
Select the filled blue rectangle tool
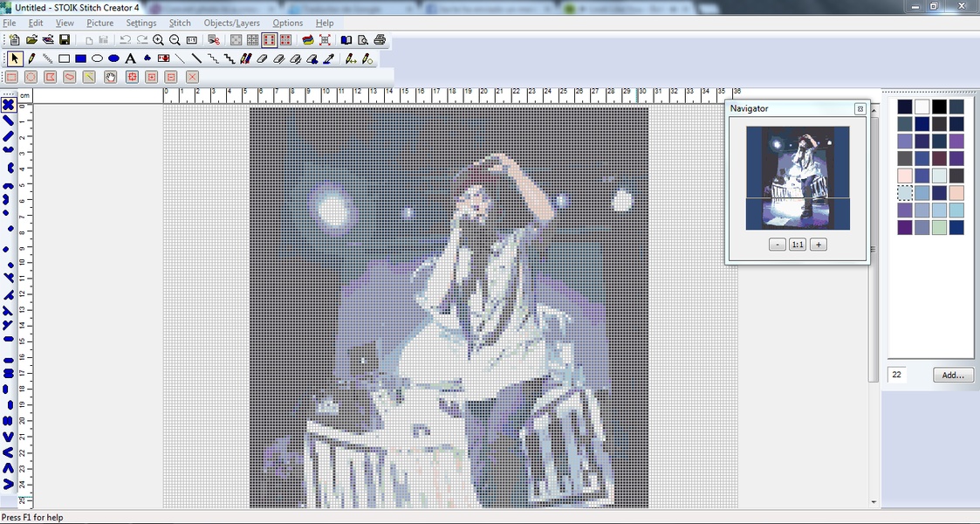coord(80,59)
